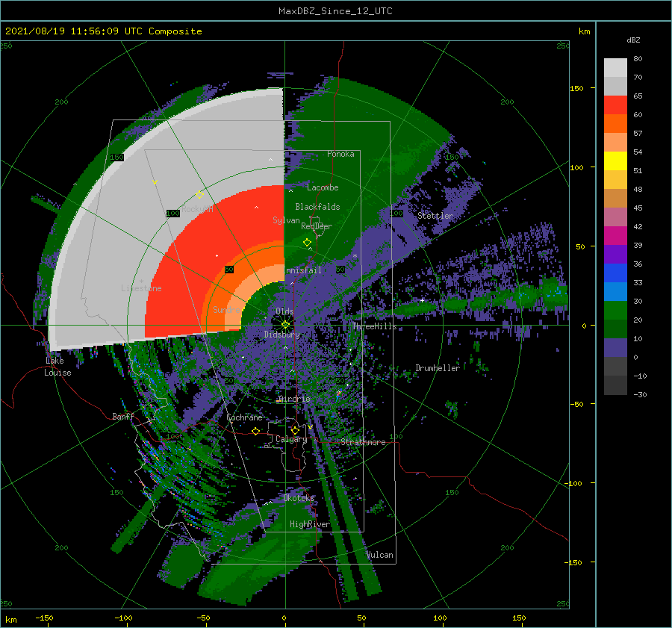The image size is (672, 628).
Task: Click the HighRiver city label
Action: pos(310,524)
